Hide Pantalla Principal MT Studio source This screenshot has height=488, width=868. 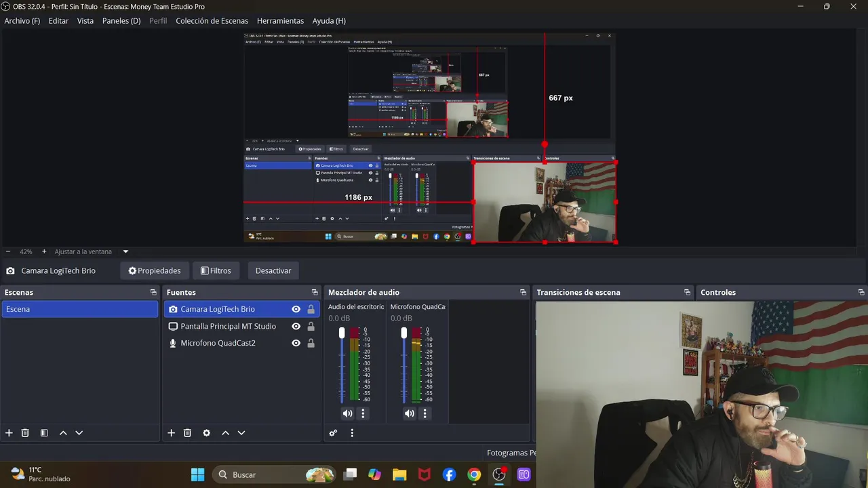[x=296, y=326]
